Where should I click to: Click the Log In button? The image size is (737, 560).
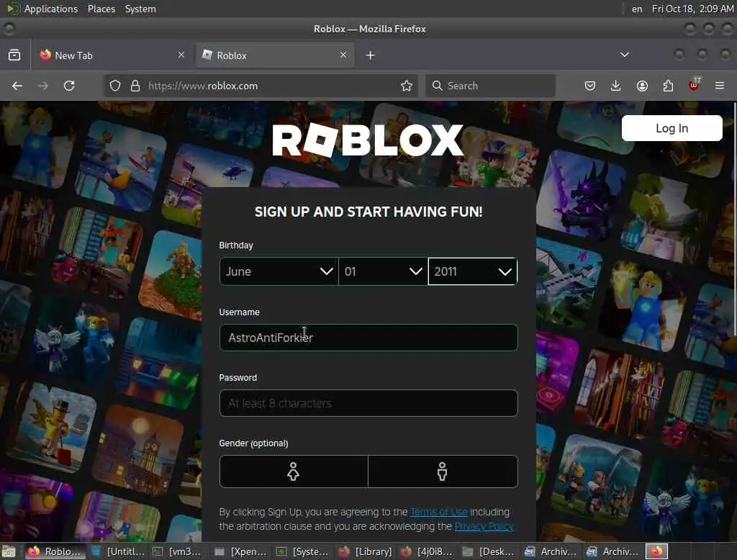click(672, 128)
